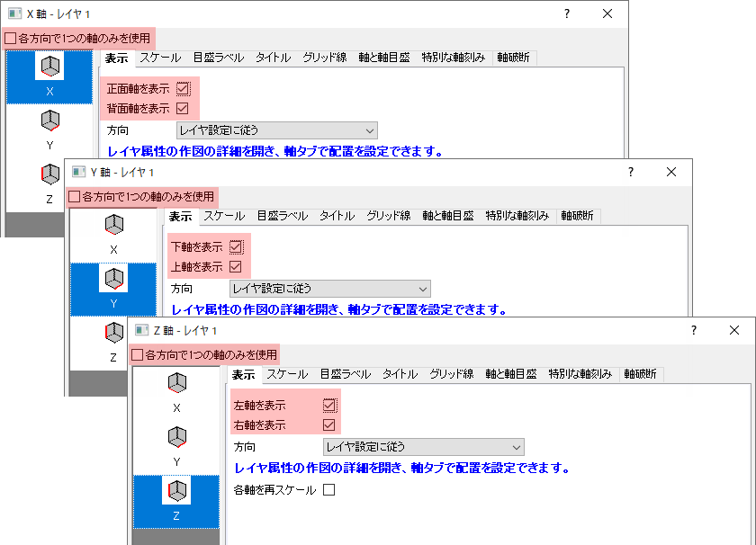The image size is (756, 545).
Task: Open help in Y軸 dialog
Action: [631, 172]
